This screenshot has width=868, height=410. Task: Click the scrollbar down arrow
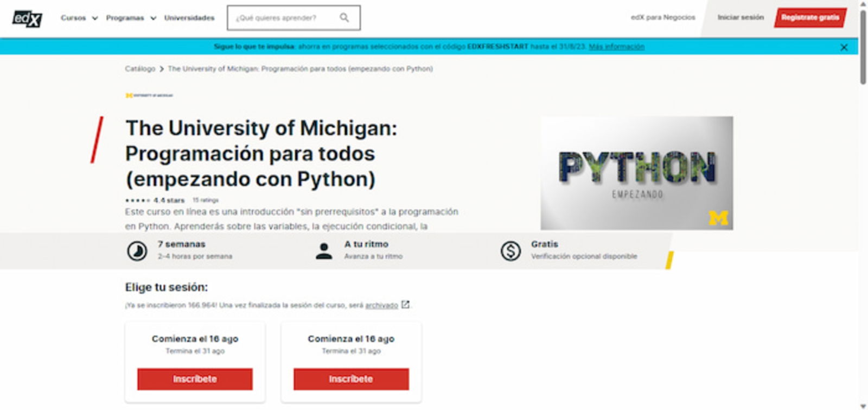(863, 406)
